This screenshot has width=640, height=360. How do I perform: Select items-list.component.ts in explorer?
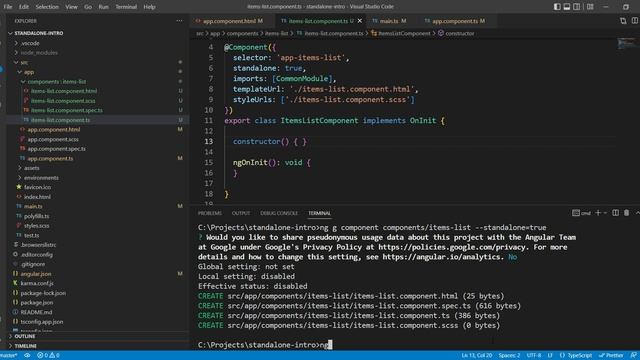(60, 120)
